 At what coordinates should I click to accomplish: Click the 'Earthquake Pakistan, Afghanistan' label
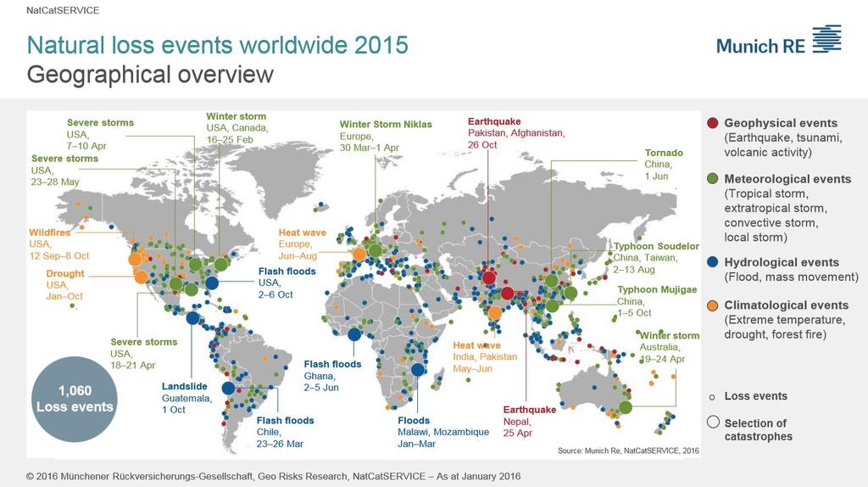click(x=516, y=133)
